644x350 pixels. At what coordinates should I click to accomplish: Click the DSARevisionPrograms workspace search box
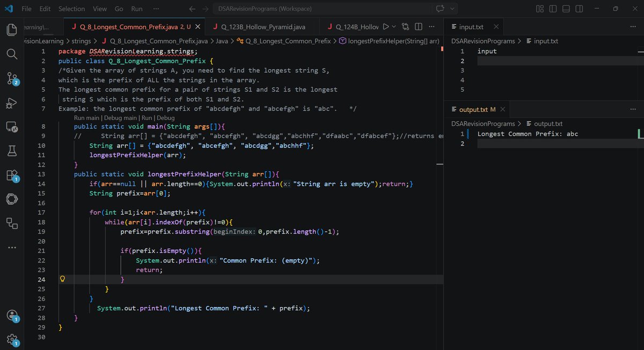(321, 9)
